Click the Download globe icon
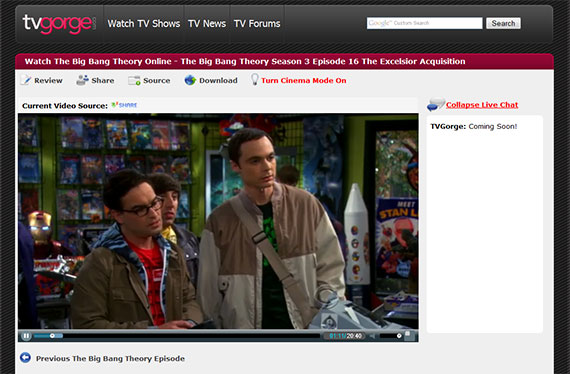Image resolution: width=570 pixels, height=374 pixels. click(x=190, y=80)
